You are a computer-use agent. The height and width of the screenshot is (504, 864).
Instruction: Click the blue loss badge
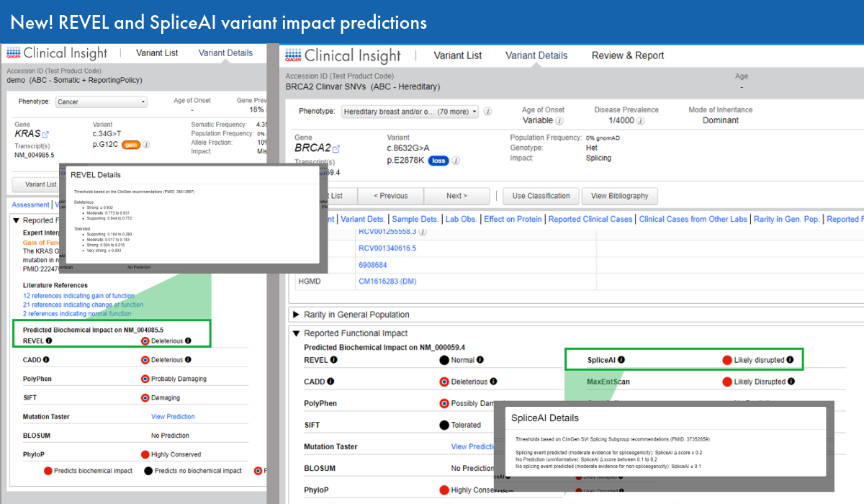pos(438,161)
